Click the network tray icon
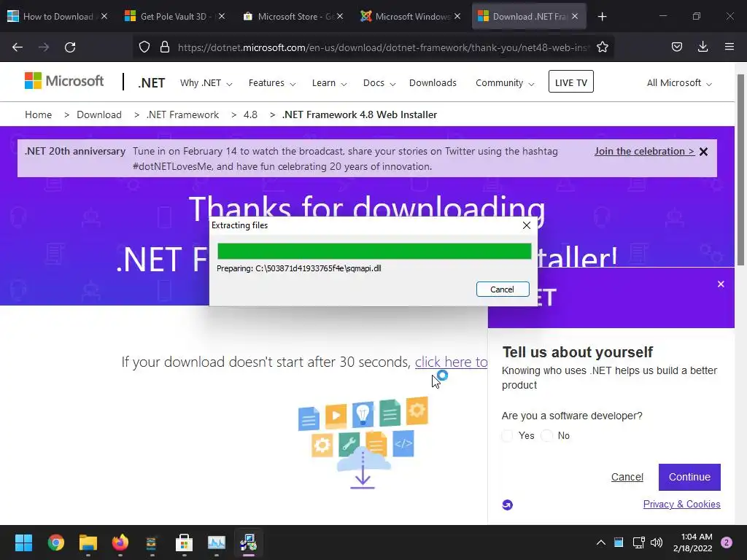The width and height of the screenshot is (747, 560). (x=638, y=542)
